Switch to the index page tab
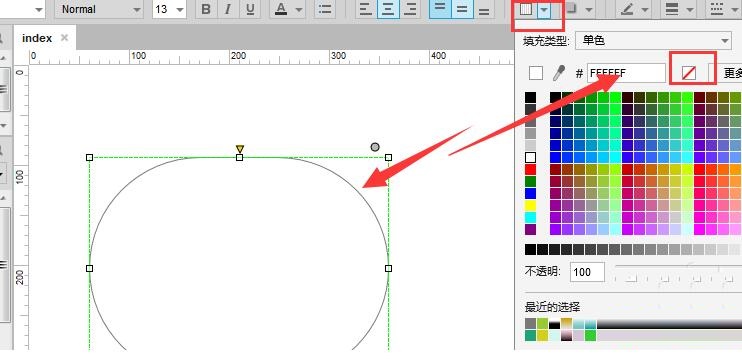742x361 pixels. 37,38
